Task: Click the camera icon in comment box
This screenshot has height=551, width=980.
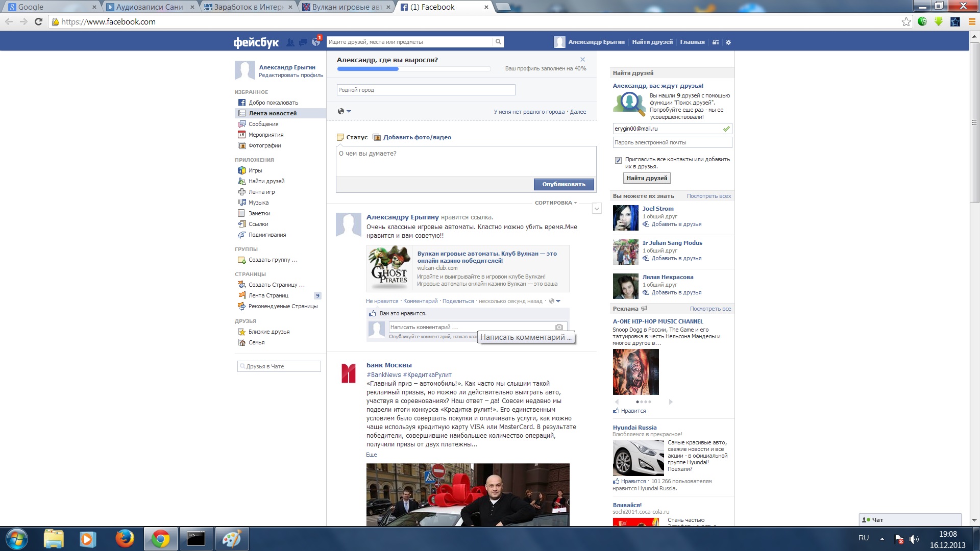Action: tap(559, 327)
